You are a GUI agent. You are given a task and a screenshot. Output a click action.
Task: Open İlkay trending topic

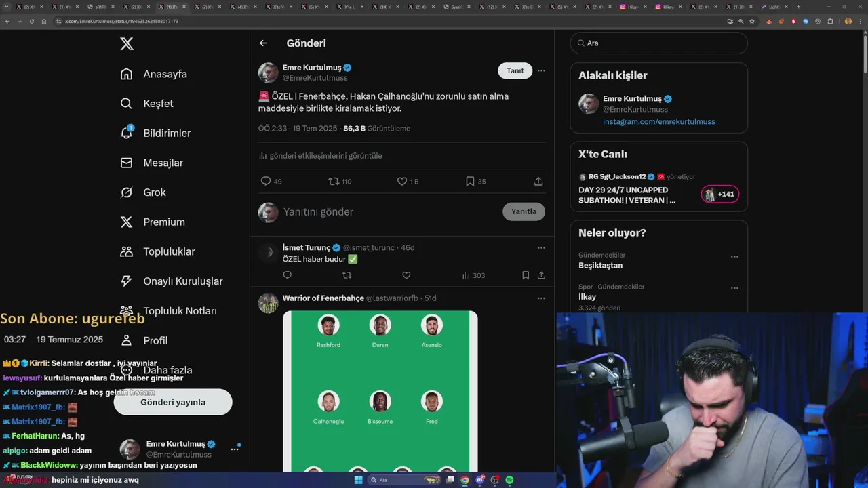(x=587, y=297)
